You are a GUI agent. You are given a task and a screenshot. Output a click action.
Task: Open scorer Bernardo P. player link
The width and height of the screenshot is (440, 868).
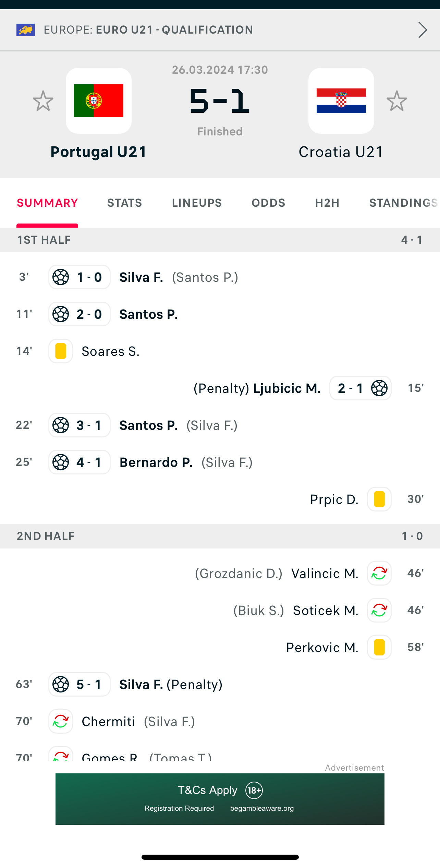[156, 462]
